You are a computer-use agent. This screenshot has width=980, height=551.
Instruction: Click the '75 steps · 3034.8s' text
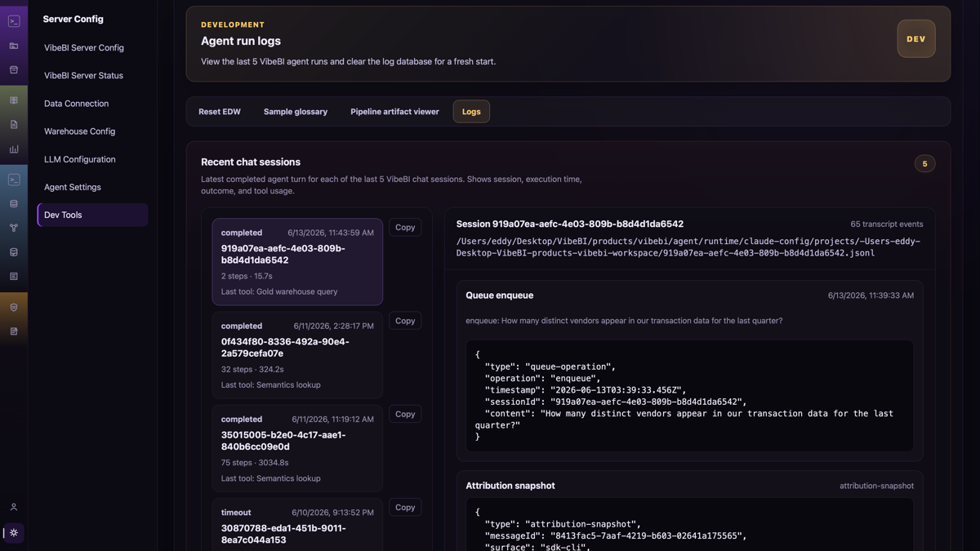tap(255, 462)
